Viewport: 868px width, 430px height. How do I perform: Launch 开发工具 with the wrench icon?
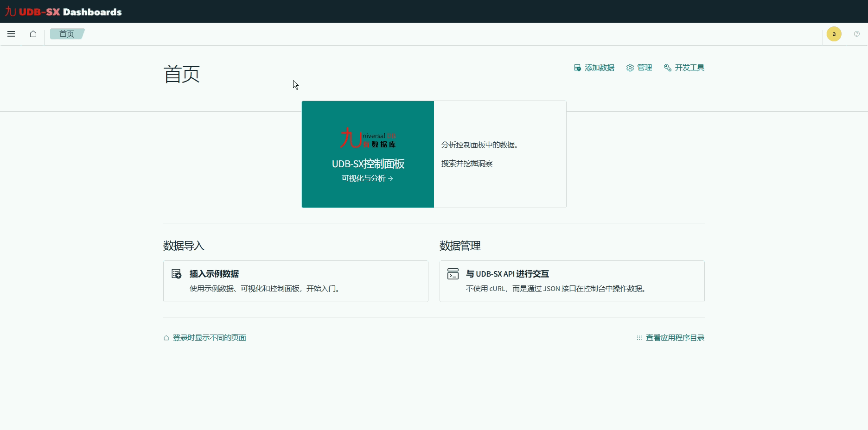pos(683,68)
